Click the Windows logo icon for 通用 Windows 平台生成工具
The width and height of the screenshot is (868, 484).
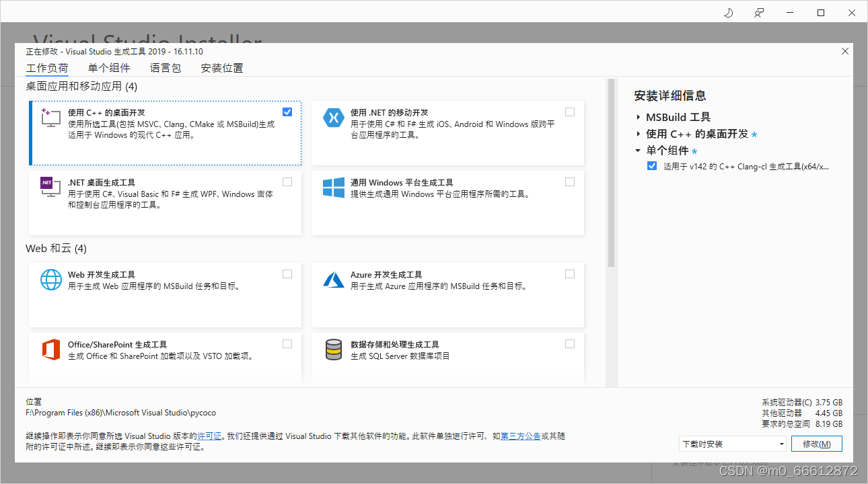(x=334, y=188)
